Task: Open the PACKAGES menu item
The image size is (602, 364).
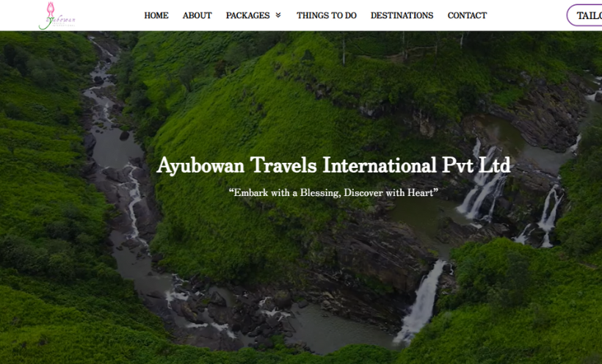Action: [247, 15]
